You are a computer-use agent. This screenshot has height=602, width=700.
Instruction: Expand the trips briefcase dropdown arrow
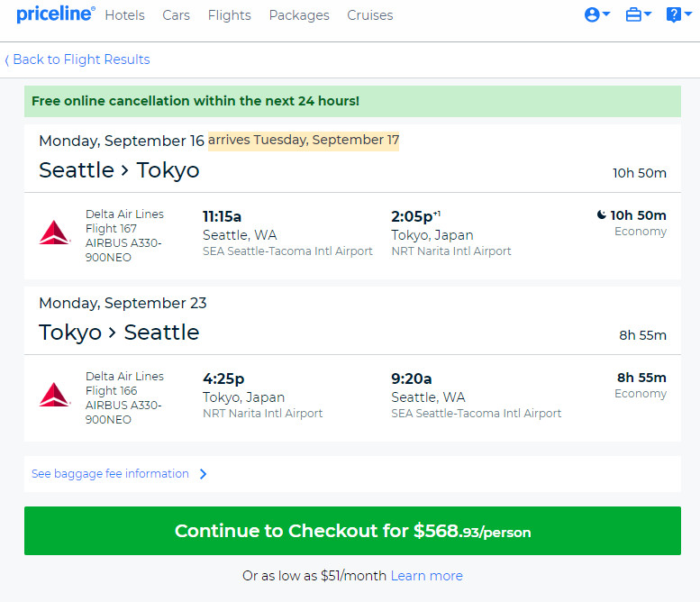(x=648, y=14)
